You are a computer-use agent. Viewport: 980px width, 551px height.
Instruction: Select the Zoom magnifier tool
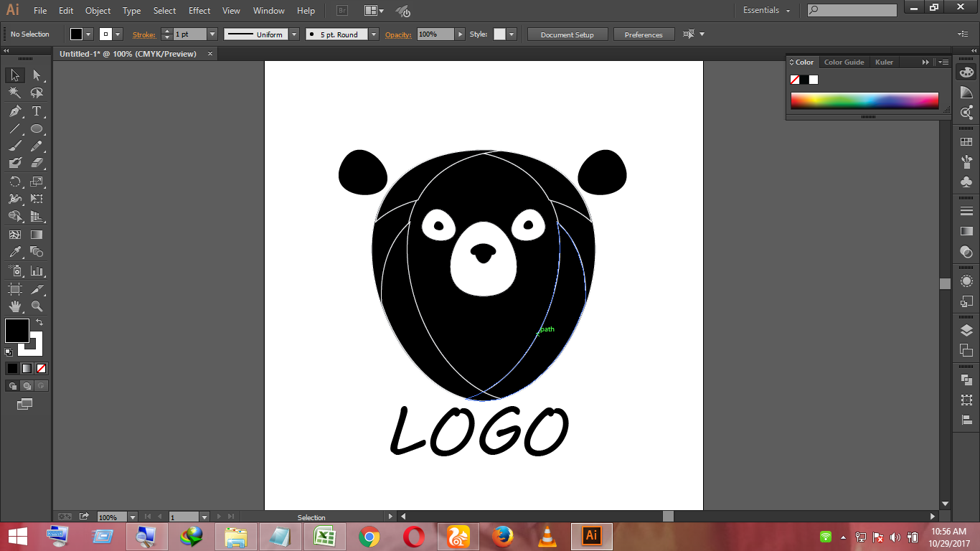tap(37, 307)
